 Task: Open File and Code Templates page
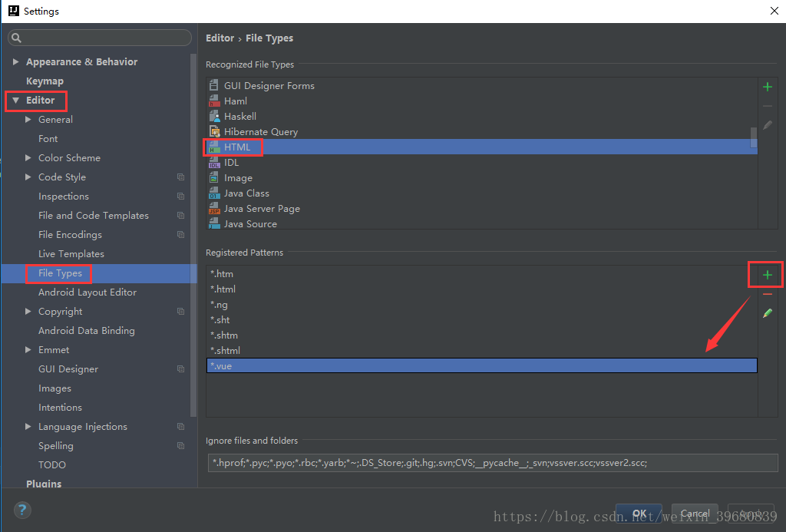(94, 216)
